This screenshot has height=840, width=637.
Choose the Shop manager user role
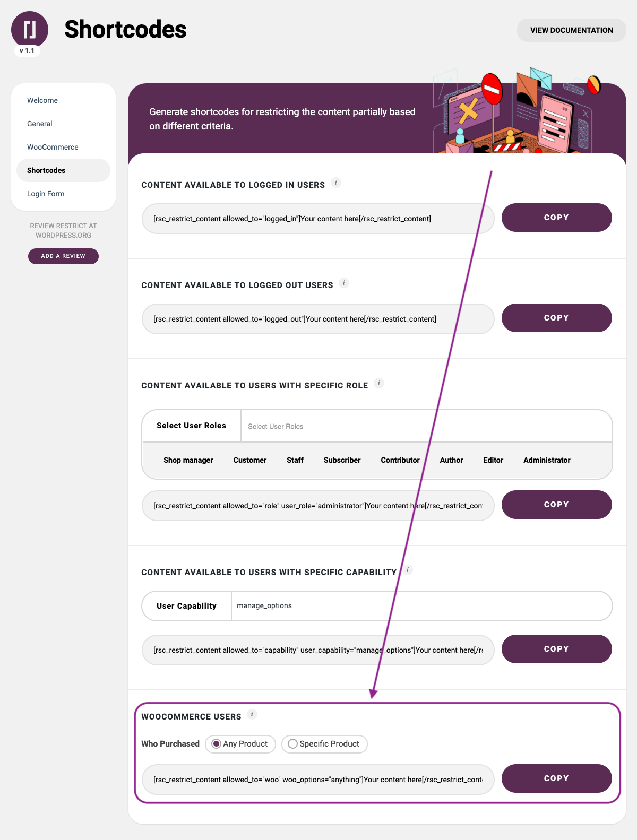(x=188, y=460)
